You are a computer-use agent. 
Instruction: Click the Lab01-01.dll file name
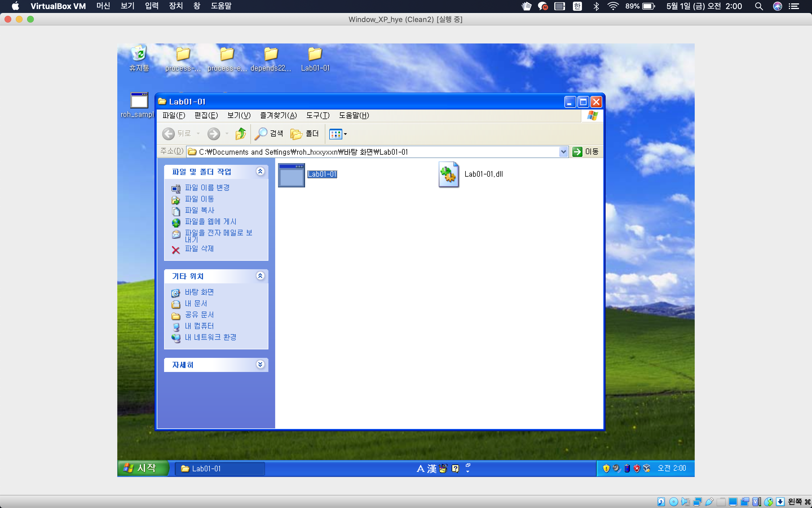[484, 174]
